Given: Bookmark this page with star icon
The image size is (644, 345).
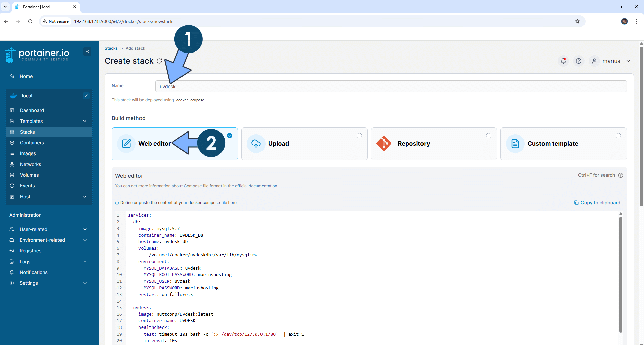Looking at the screenshot, I should (577, 21).
